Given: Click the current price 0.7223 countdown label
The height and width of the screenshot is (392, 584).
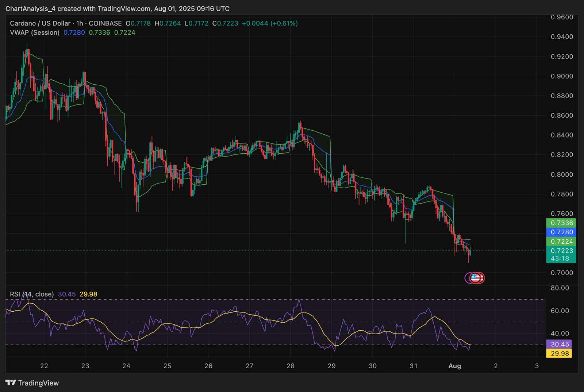Looking at the screenshot, I should point(561,254).
